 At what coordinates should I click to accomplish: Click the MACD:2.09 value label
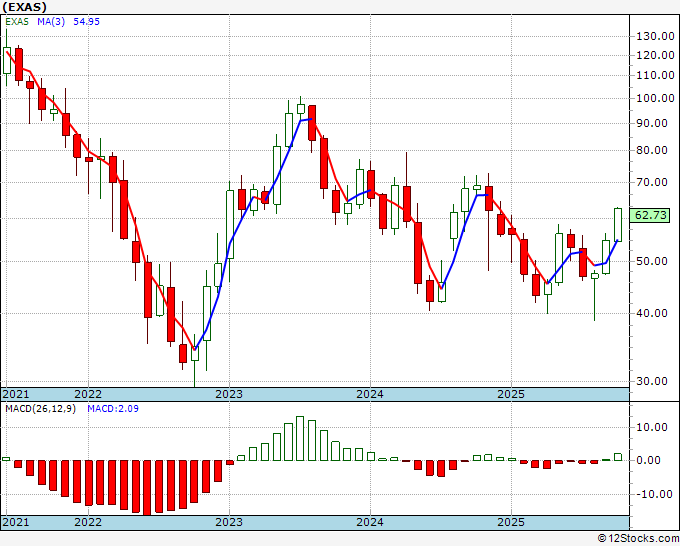(x=113, y=409)
